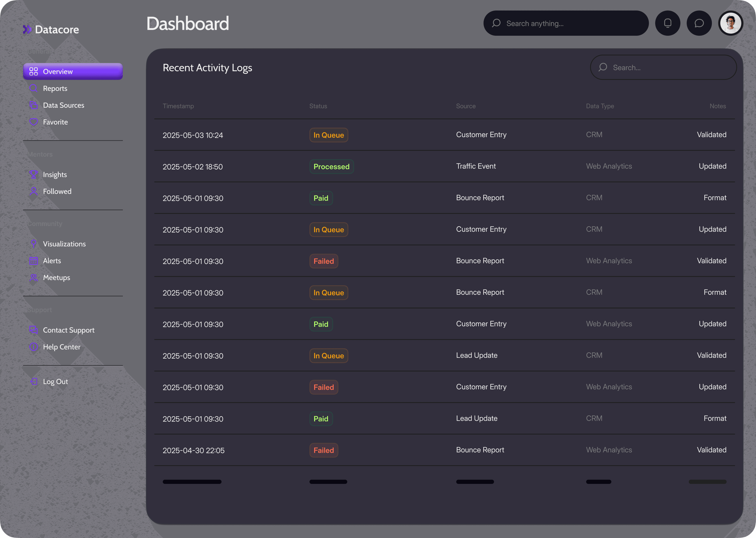Open the Meetups link
Viewport: 756px width, 538px height.
73,278
